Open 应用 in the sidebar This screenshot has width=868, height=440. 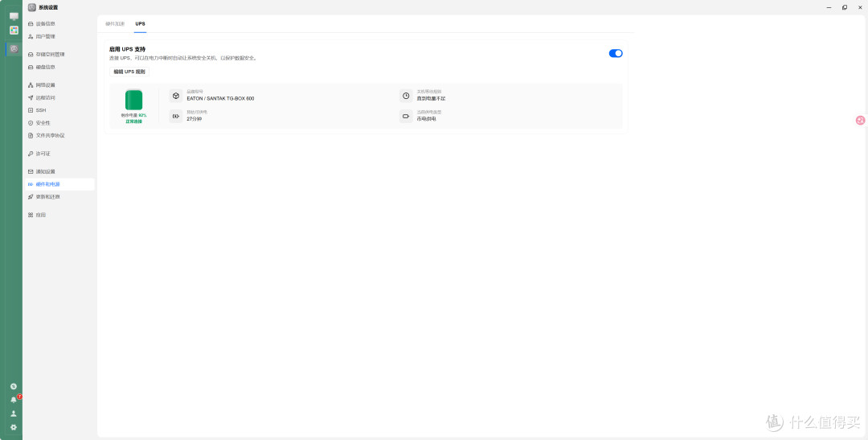(x=59, y=215)
